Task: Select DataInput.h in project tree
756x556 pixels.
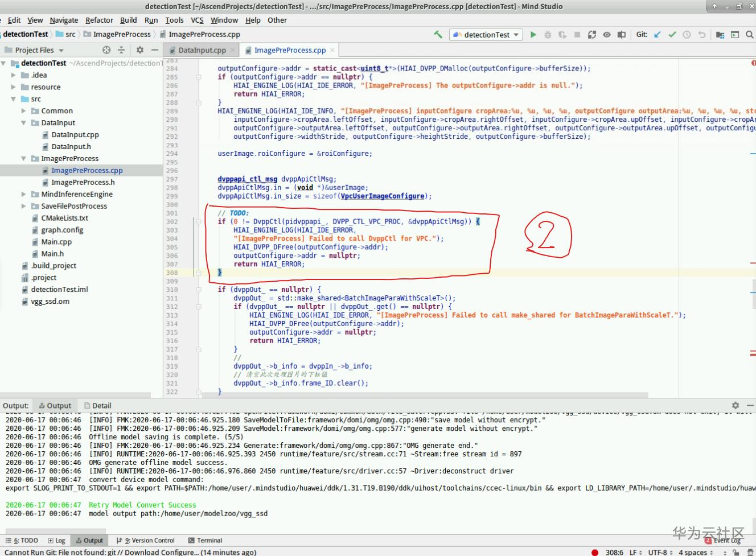Action: tap(71, 147)
